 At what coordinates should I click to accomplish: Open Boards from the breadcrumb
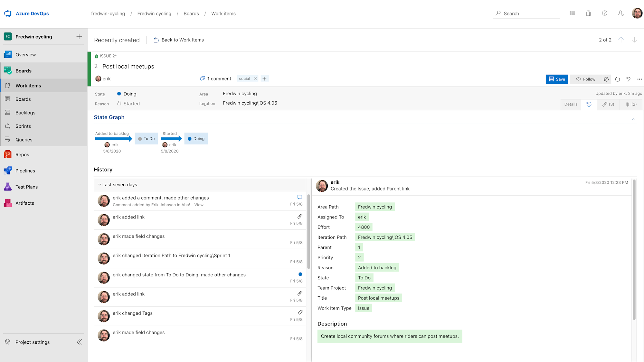191,13
